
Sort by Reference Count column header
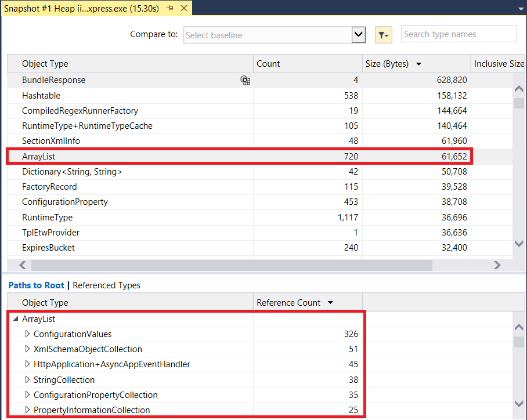pos(289,303)
